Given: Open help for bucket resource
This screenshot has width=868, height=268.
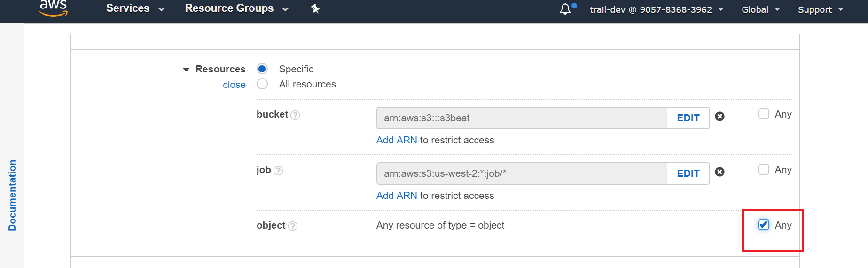Looking at the screenshot, I should pyautogui.click(x=295, y=115).
